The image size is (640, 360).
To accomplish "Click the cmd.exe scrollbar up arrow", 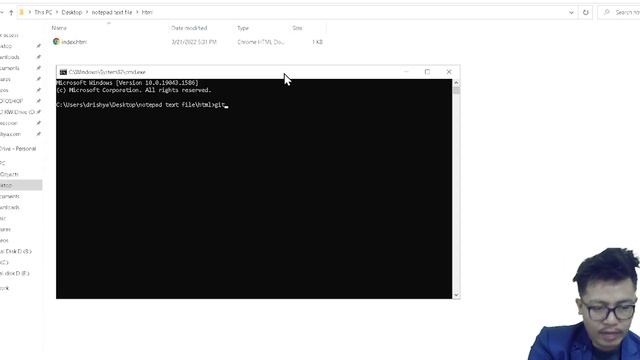I will click(456, 83).
